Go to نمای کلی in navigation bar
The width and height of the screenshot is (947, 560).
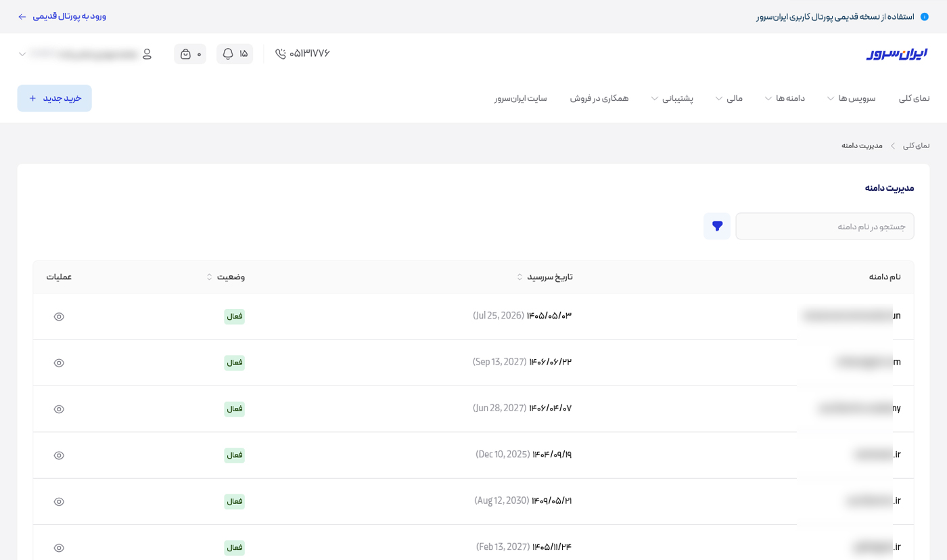coord(914,98)
